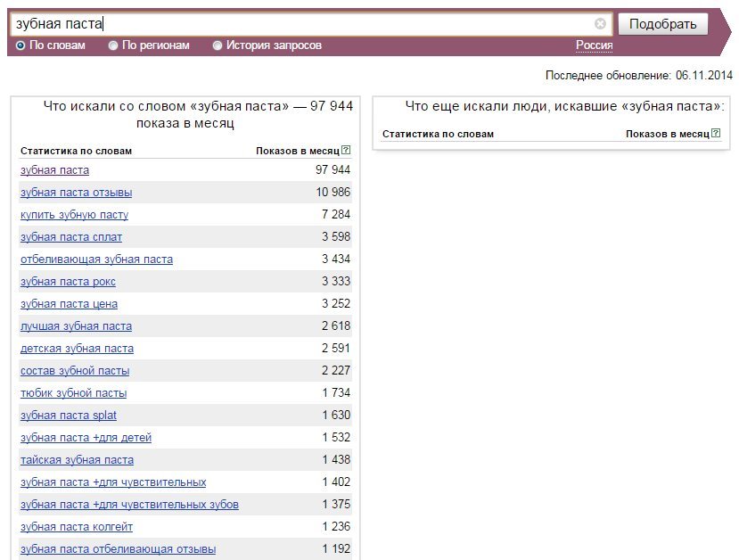Select the impressions value '1 236'
This screenshot has width=739, height=560.
[336, 526]
